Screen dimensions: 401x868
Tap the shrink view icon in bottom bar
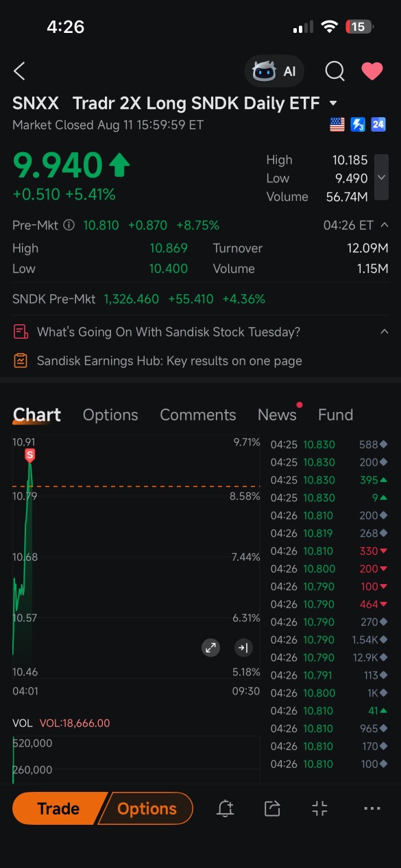(x=320, y=809)
